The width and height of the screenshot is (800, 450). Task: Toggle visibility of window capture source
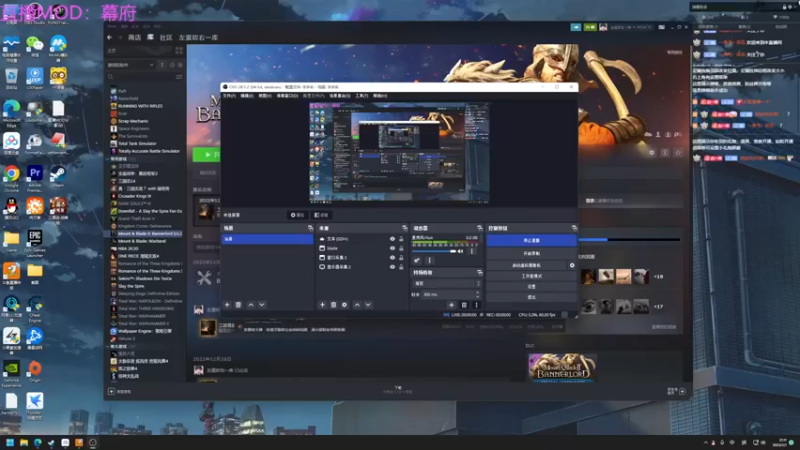392,258
